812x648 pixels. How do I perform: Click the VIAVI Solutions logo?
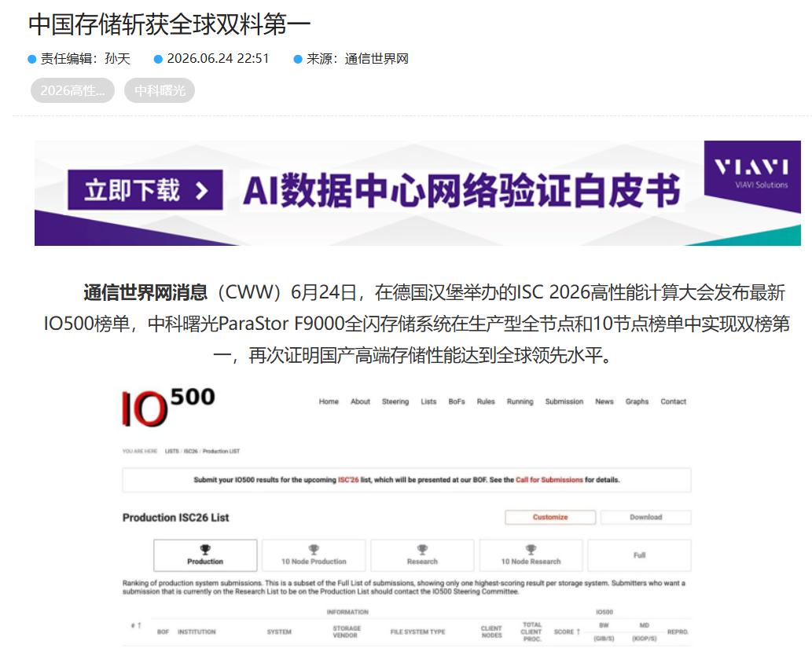pyautogui.click(x=752, y=174)
